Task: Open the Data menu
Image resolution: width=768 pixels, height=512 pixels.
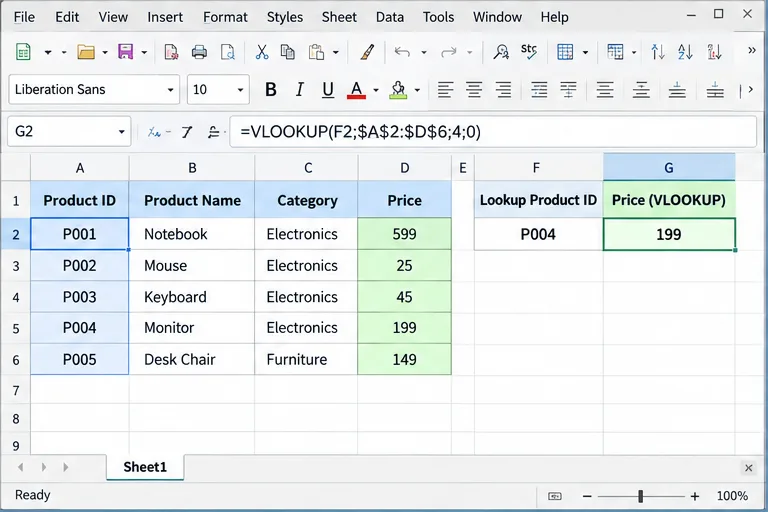Action: click(x=390, y=17)
